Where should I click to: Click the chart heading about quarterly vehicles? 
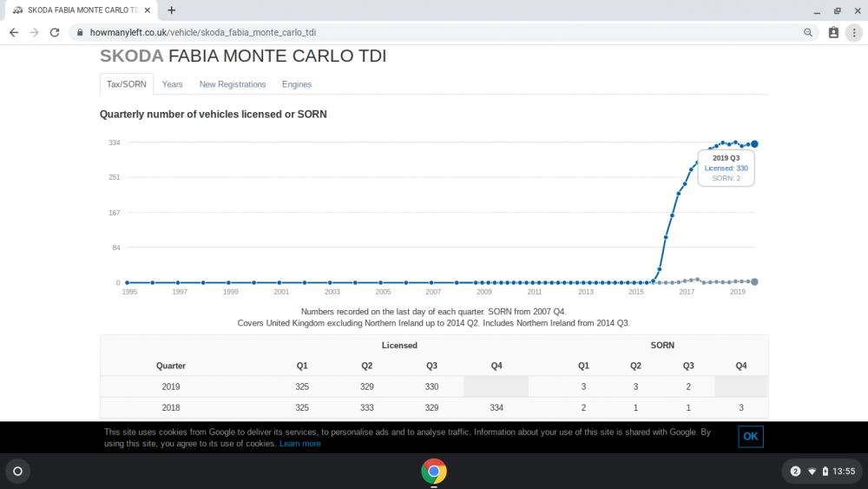[x=214, y=114]
